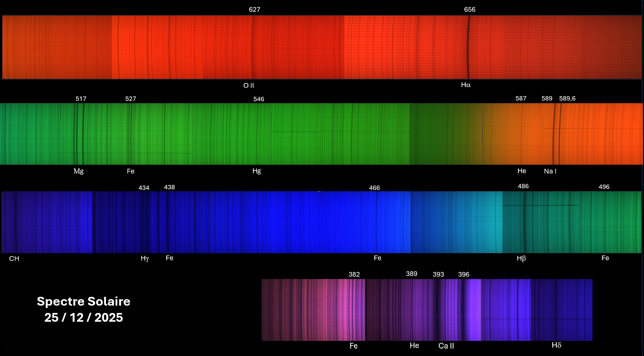Screen dimensions: 644x356
Task: Click the 589 wavelength number
Action: click(547, 98)
